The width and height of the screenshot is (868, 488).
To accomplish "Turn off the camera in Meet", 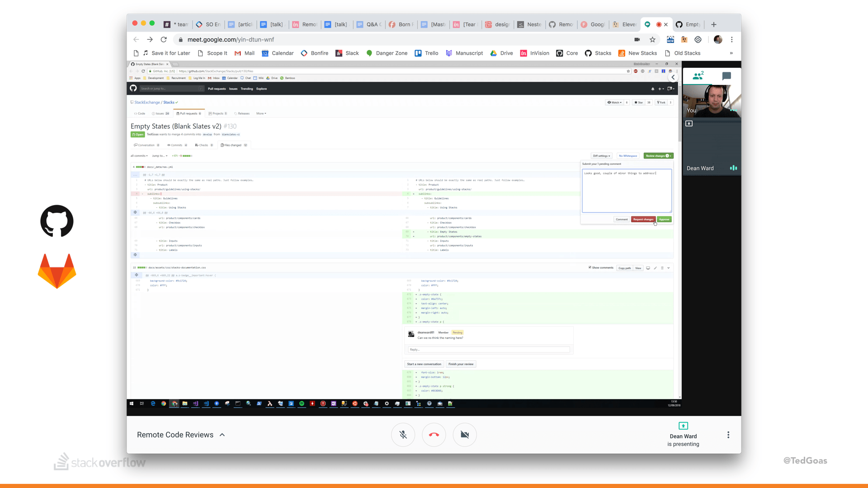I will pyautogui.click(x=464, y=435).
